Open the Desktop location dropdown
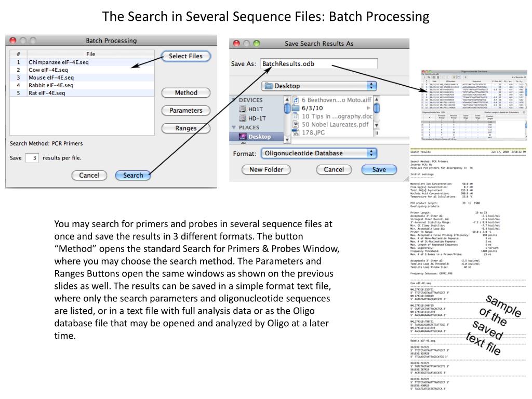Viewport: 532px width, 399px height. click(318, 86)
